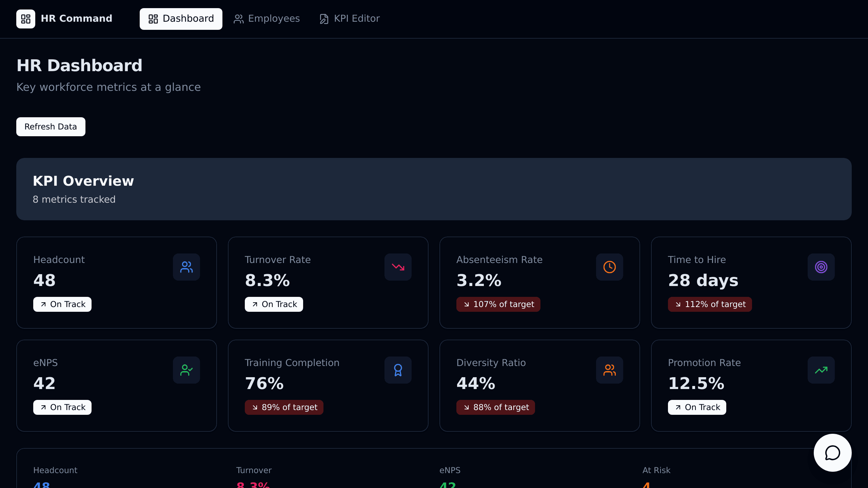Click the Turnover Rate On Track badge

pyautogui.click(x=274, y=304)
